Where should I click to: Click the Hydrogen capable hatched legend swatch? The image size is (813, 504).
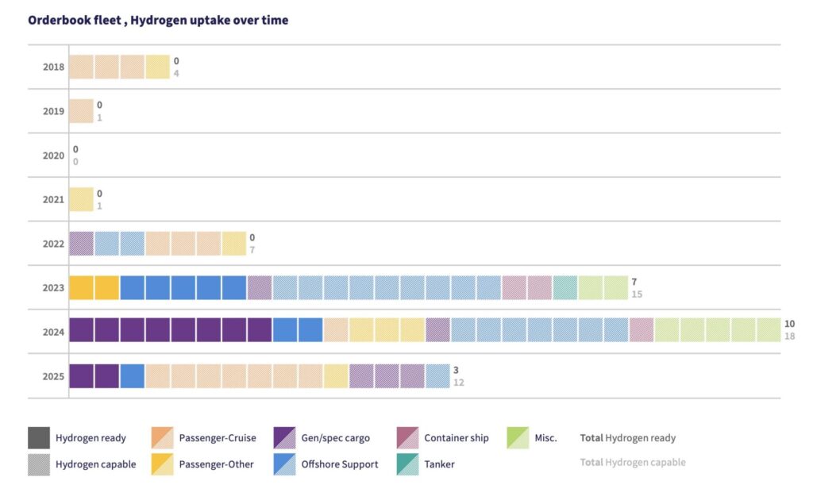(x=39, y=464)
